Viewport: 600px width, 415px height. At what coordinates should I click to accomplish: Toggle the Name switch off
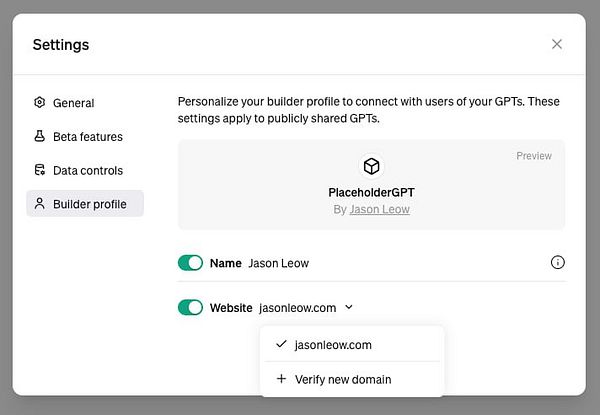pos(190,263)
